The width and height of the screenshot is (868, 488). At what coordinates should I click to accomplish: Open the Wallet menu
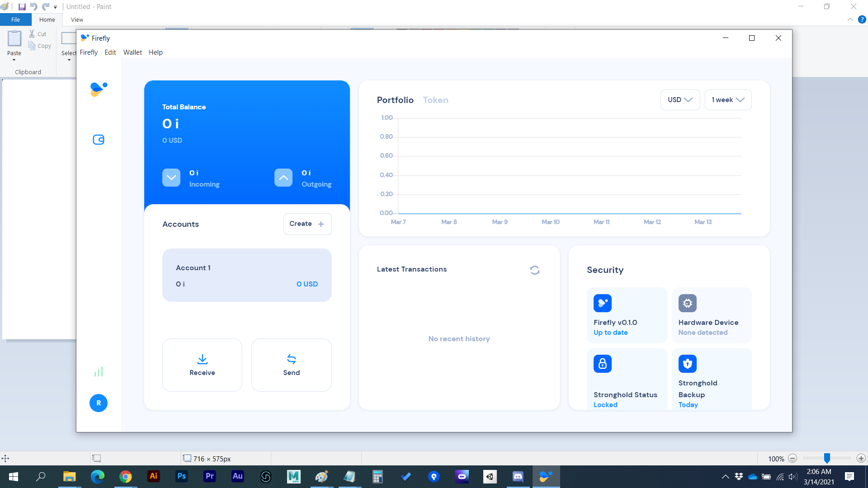point(132,52)
